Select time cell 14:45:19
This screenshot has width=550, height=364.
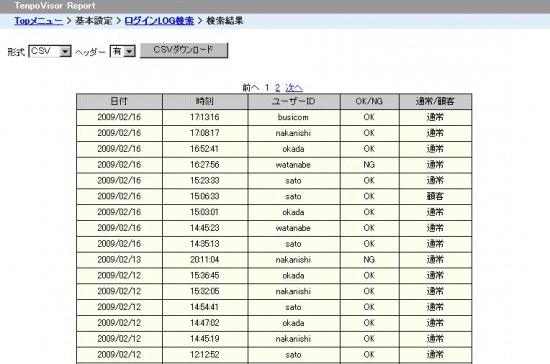[205, 339]
